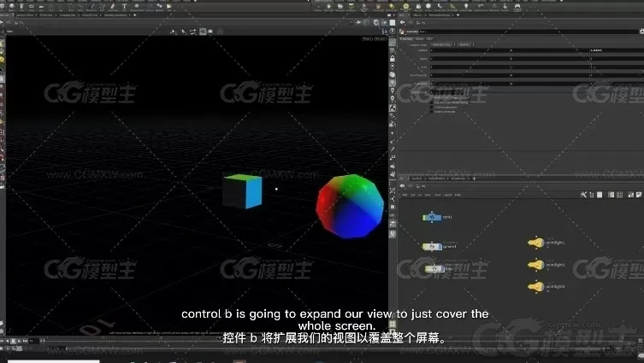The width and height of the screenshot is (644, 363).
Task: Select the box1 geometry node
Action: tap(435, 269)
